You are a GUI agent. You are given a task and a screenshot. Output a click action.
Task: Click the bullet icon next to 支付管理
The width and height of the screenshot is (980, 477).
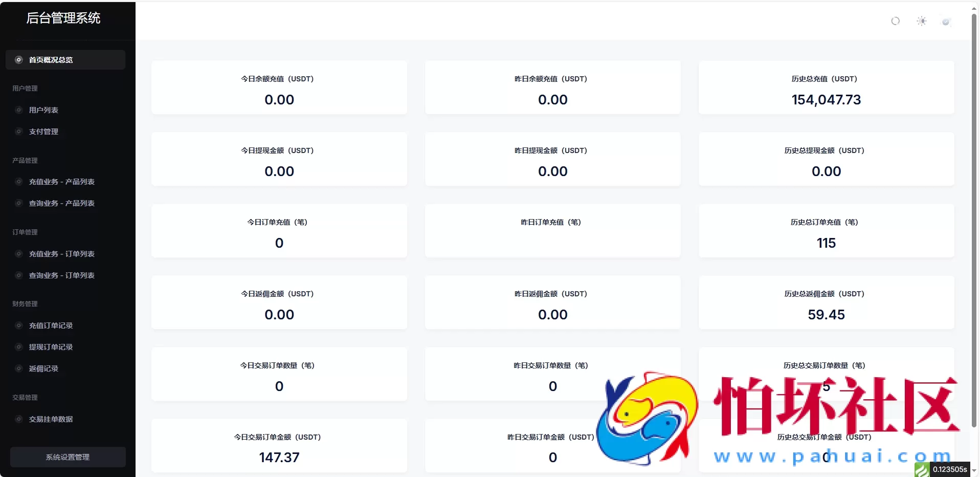[x=19, y=132]
